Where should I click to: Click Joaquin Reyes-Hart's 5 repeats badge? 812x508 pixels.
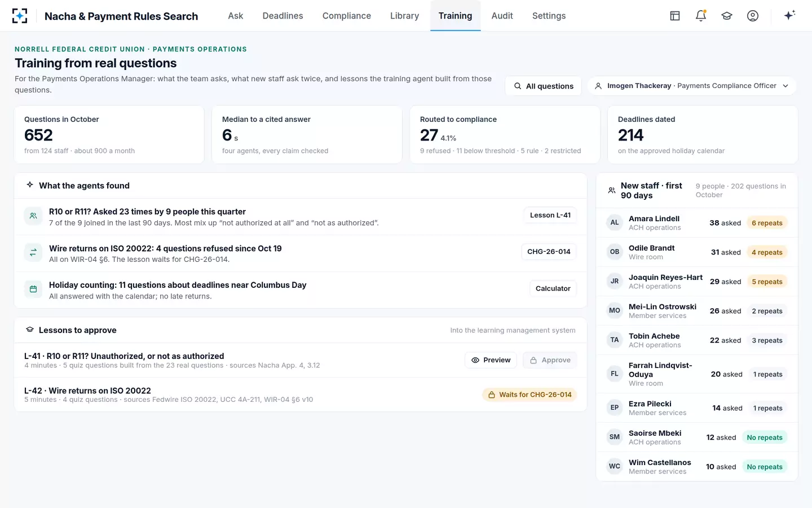point(767,282)
